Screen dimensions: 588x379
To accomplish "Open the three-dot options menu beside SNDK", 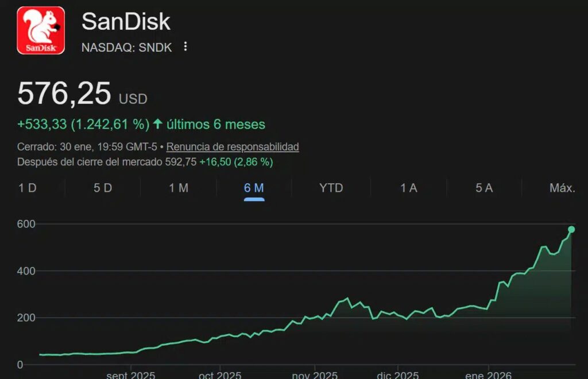I will [185, 47].
